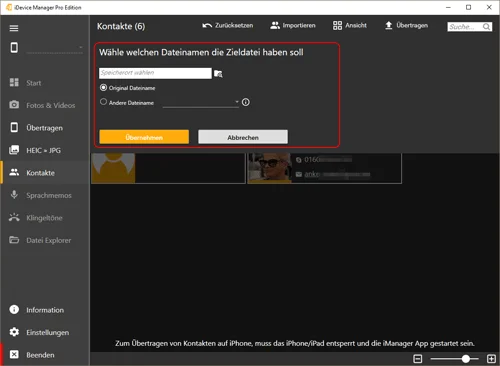This screenshot has width=500, height=366.
Task: Open the HEIC » JPG converter
Action: (x=44, y=150)
